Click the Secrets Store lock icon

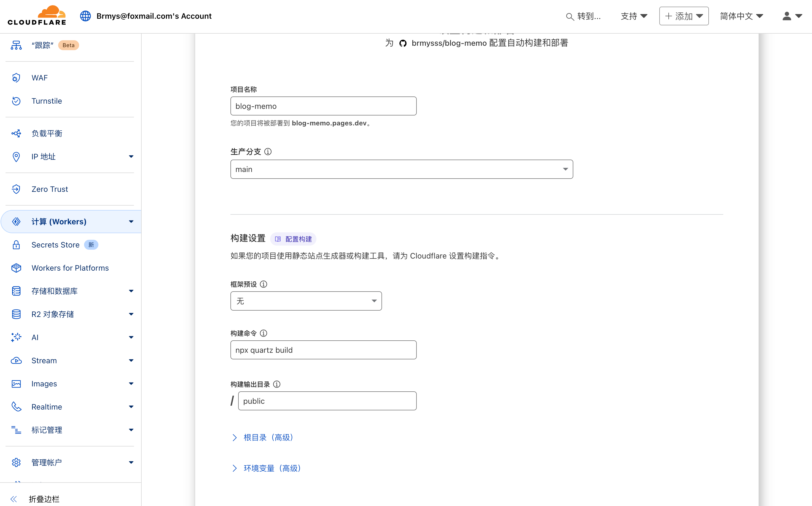16,245
